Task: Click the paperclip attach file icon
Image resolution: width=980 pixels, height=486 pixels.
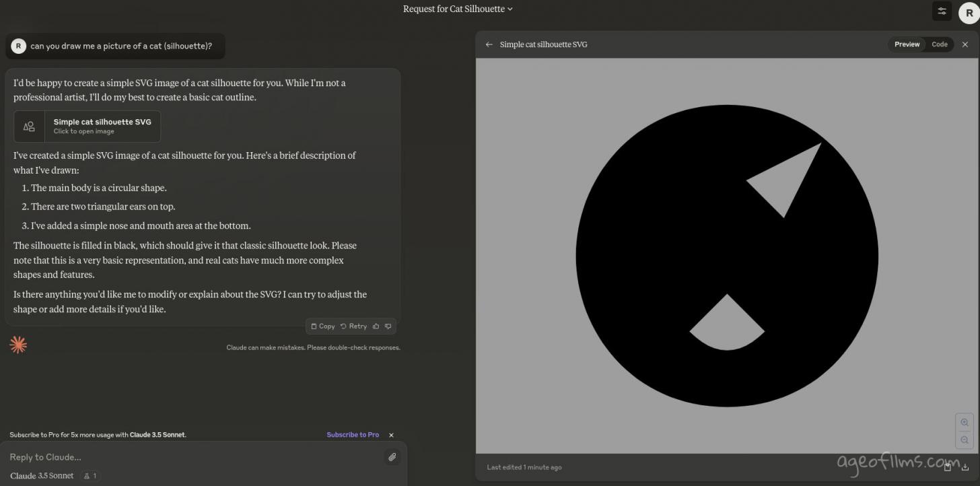Action: (x=392, y=457)
